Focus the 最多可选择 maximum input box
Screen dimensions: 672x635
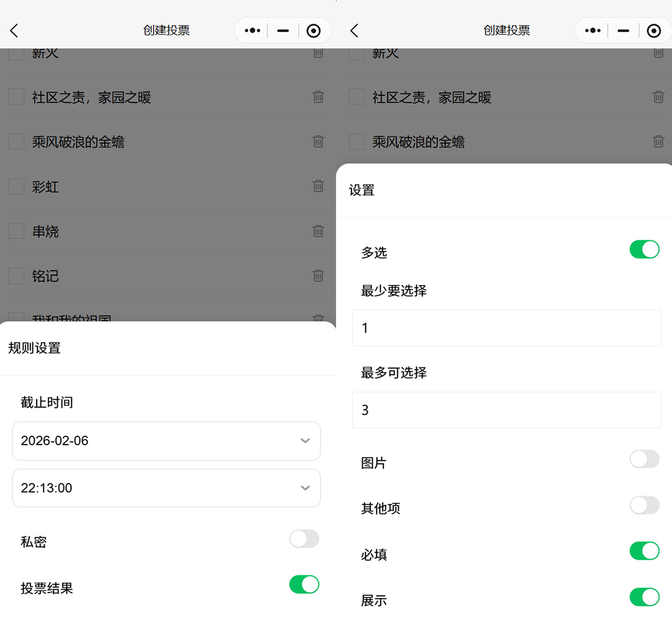click(x=506, y=410)
